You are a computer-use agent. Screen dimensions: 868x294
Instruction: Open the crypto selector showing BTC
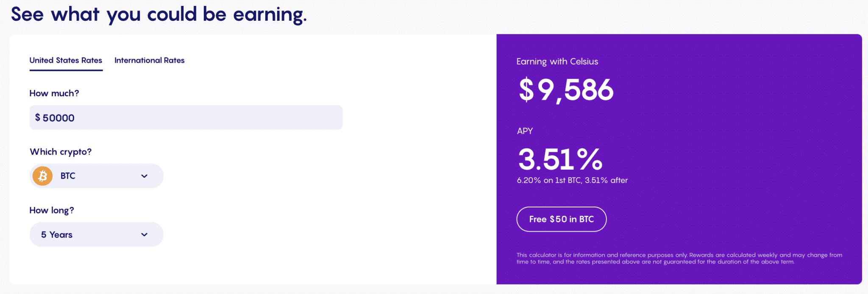(96, 176)
